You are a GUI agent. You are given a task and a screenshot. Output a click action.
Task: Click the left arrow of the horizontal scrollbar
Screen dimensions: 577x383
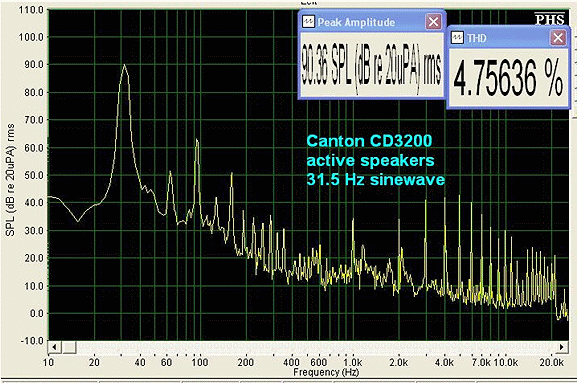(x=54, y=347)
